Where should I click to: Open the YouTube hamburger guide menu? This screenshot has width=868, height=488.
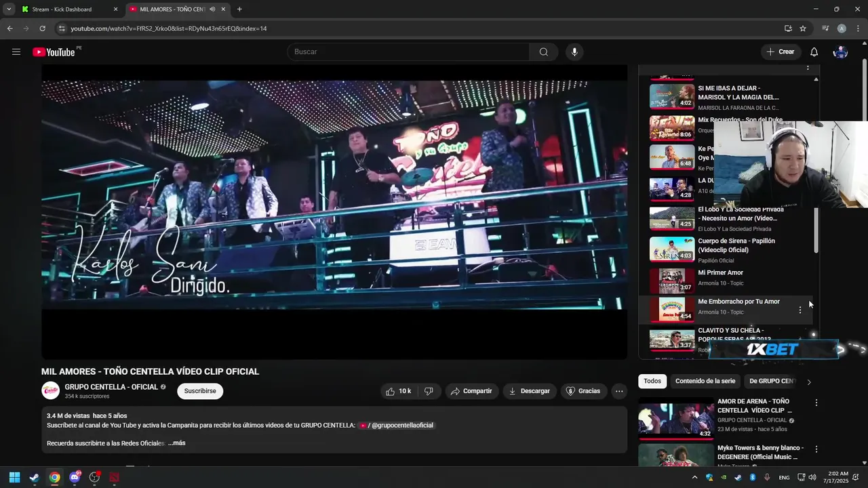point(16,52)
